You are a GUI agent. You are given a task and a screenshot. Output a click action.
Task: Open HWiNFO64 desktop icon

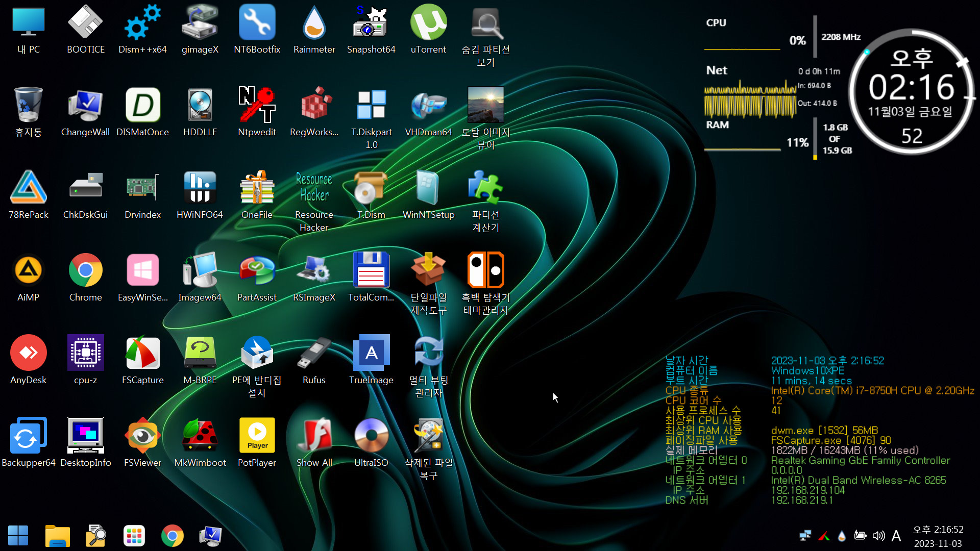click(x=200, y=195)
